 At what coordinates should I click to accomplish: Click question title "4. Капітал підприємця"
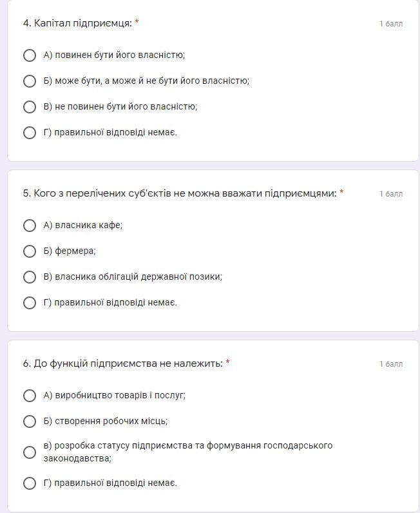coord(77,23)
